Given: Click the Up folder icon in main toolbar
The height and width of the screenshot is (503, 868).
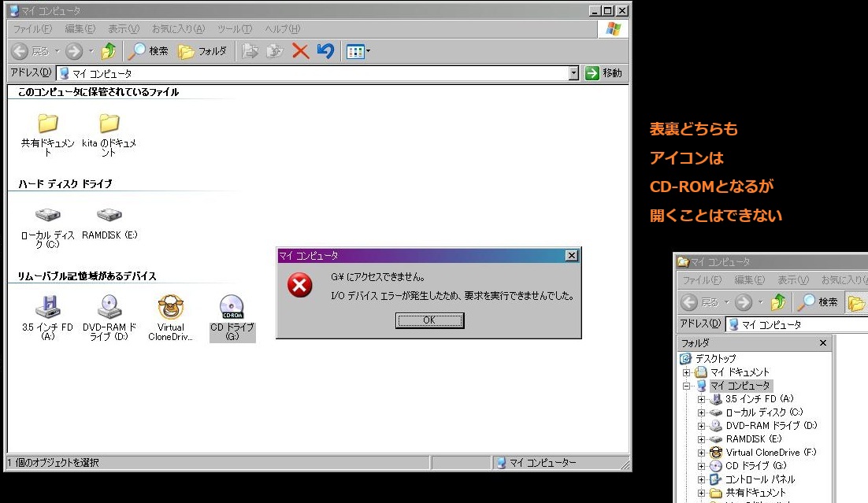Looking at the screenshot, I should pyautogui.click(x=109, y=51).
